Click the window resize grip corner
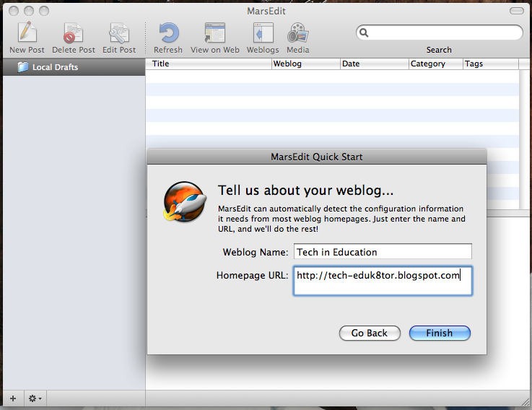532x410 pixels. tap(526, 402)
